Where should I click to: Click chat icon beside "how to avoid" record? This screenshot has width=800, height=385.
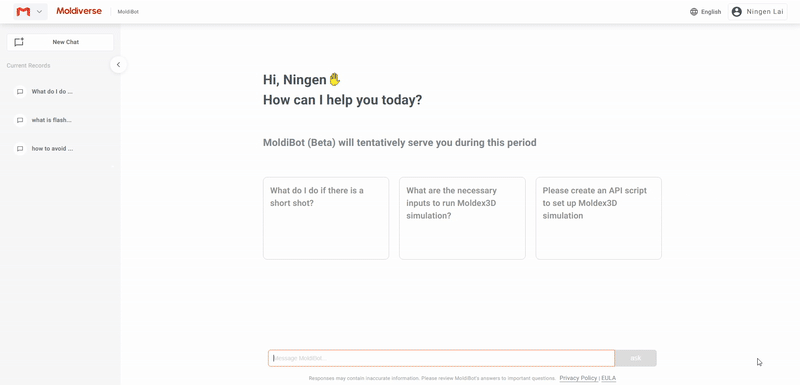pos(20,149)
